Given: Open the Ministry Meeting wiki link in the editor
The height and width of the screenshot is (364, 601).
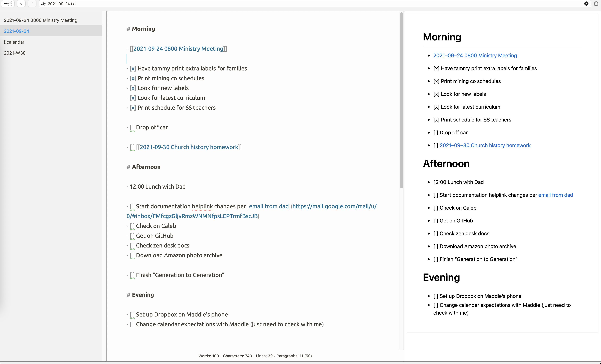Looking at the screenshot, I should pos(178,48).
